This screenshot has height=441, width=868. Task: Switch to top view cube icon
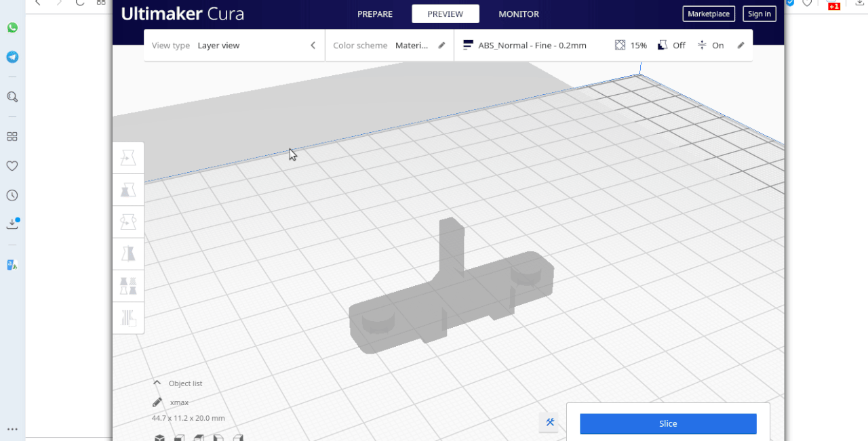[x=199, y=438]
